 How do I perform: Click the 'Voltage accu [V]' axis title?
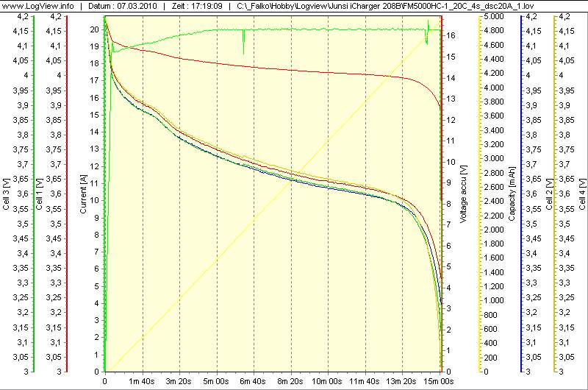click(x=463, y=194)
